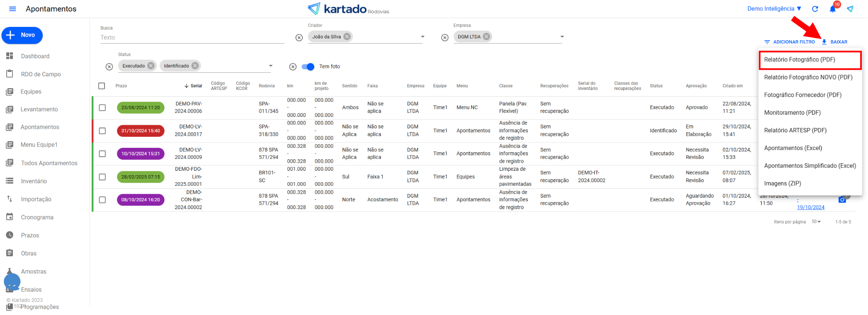Viewport: 868px width, 315px height.
Task: Remove the Executado status chip
Action: pos(151,66)
